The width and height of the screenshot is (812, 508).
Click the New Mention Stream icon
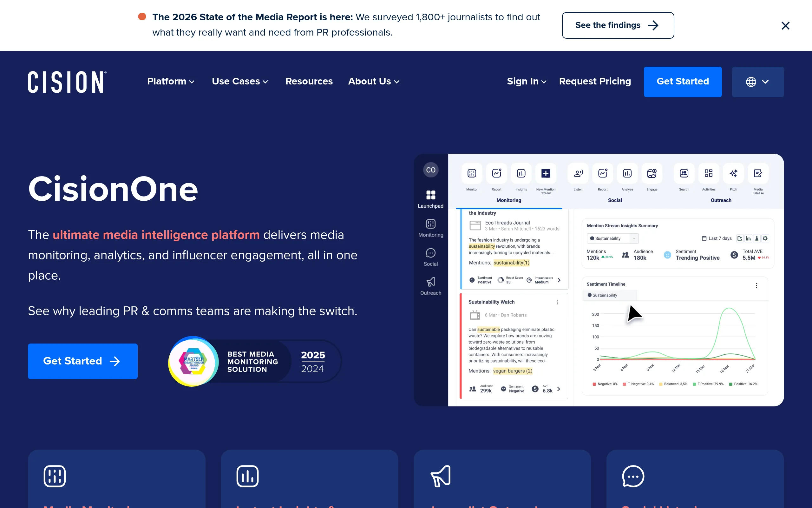546,173
